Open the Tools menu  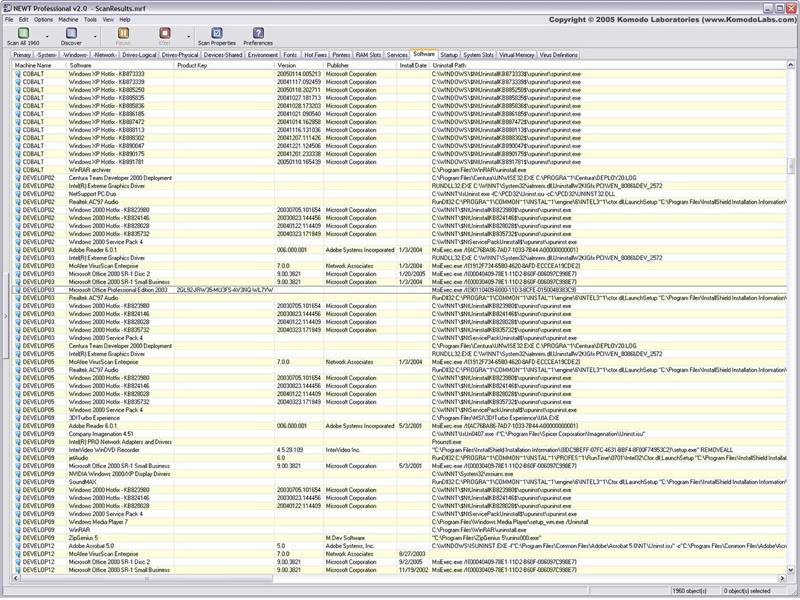(91, 19)
